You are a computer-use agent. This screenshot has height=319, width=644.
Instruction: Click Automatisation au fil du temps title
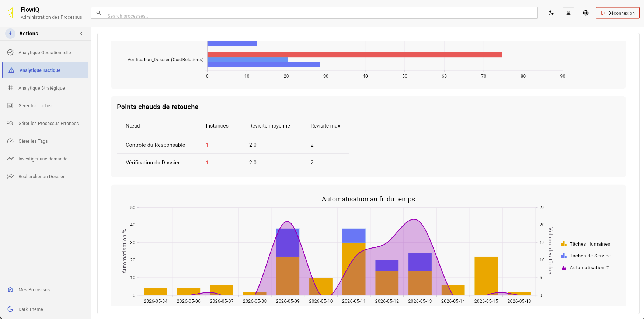point(368,199)
